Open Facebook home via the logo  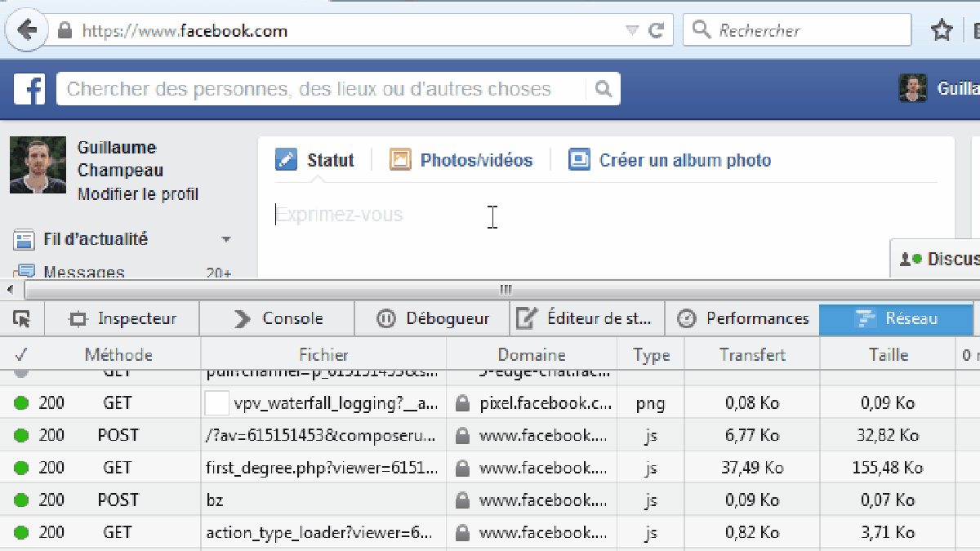29,89
